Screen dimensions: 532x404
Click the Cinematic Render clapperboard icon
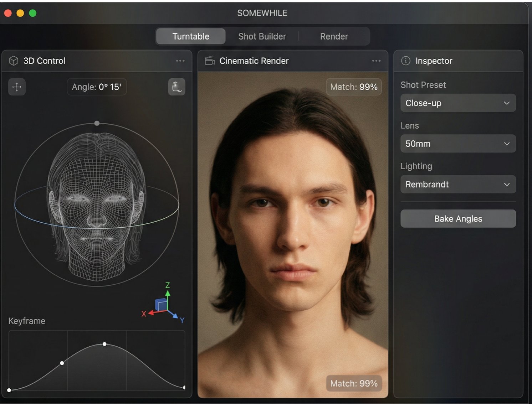pos(210,61)
